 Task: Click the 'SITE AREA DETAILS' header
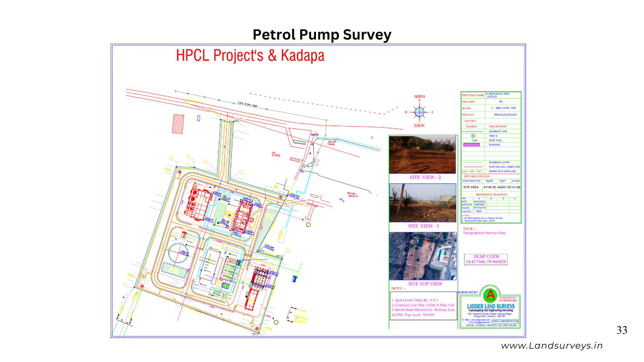[x=477, y=176]
